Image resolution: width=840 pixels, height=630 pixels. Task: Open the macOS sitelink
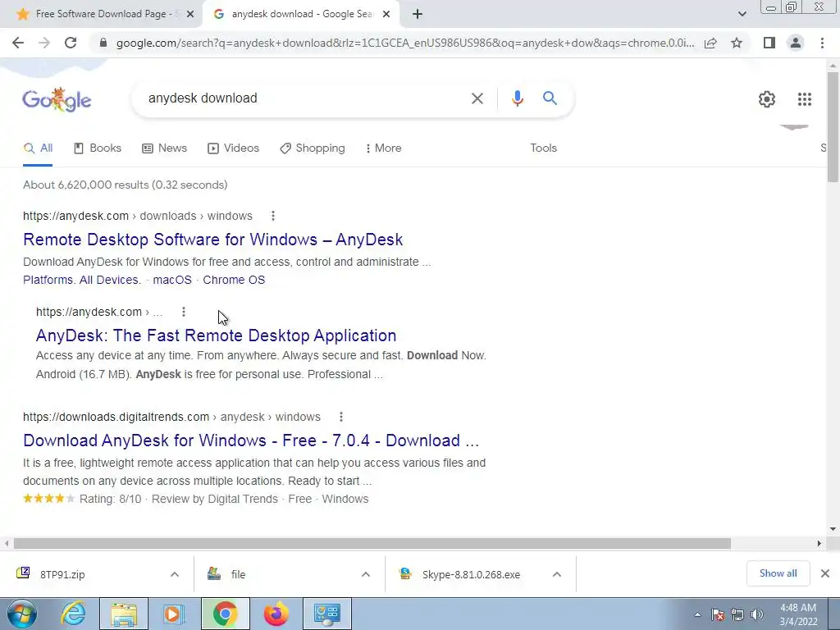coord(172,281)
